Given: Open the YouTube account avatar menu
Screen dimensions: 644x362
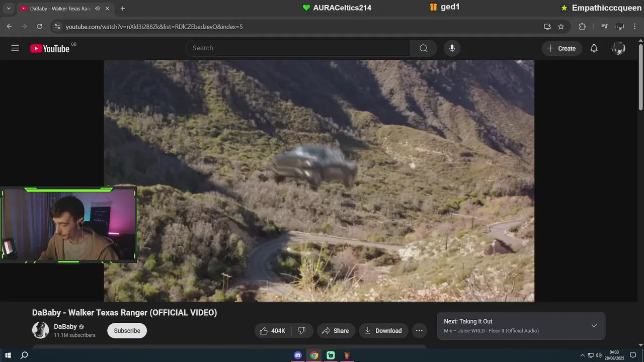Looking at the screenshot, I should coord(618,48).
